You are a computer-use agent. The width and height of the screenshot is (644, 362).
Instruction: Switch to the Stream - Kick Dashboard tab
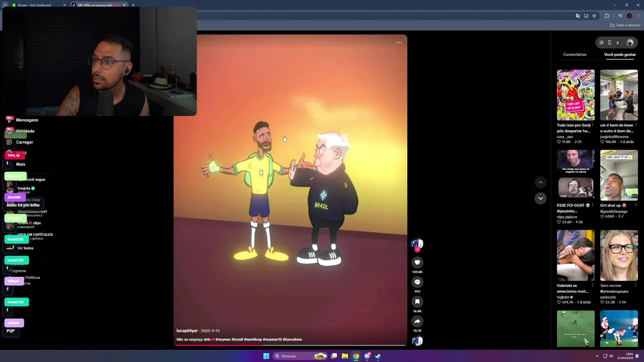pos(38,5)
